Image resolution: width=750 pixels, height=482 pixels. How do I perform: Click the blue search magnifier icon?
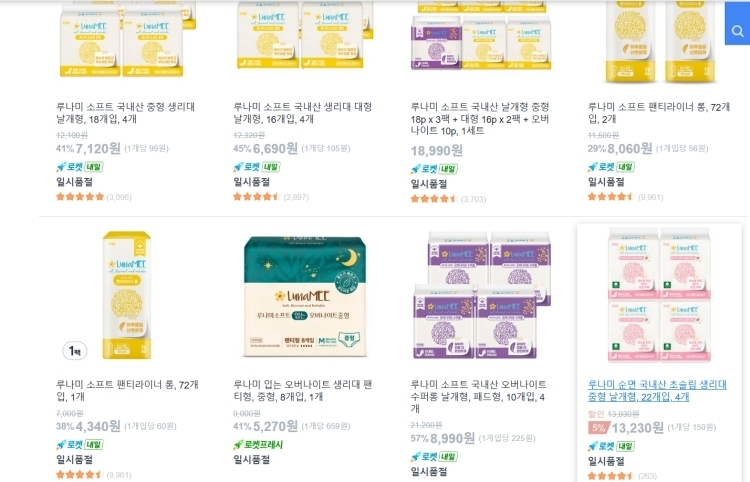737,31
